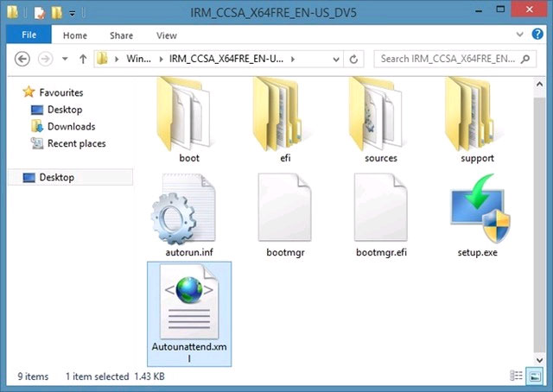
Task: Switch to details view layout
Action: coord(517,376)
